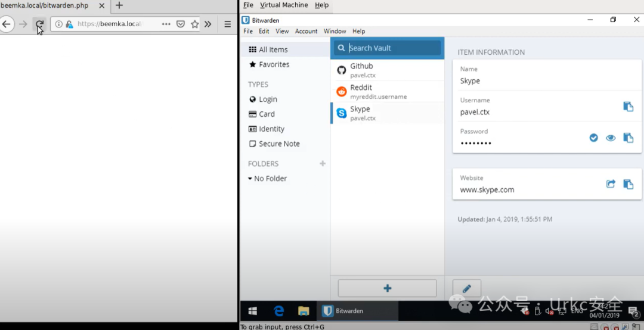The height and width of the screenshot is (330, 644).
Task: Open the Bitwarden Edit menu
Action: (264, 31)
